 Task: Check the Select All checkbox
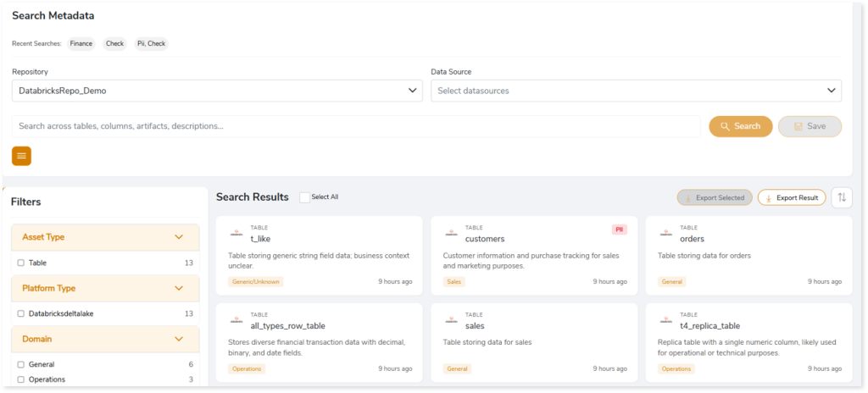click(x=304, y=197)
